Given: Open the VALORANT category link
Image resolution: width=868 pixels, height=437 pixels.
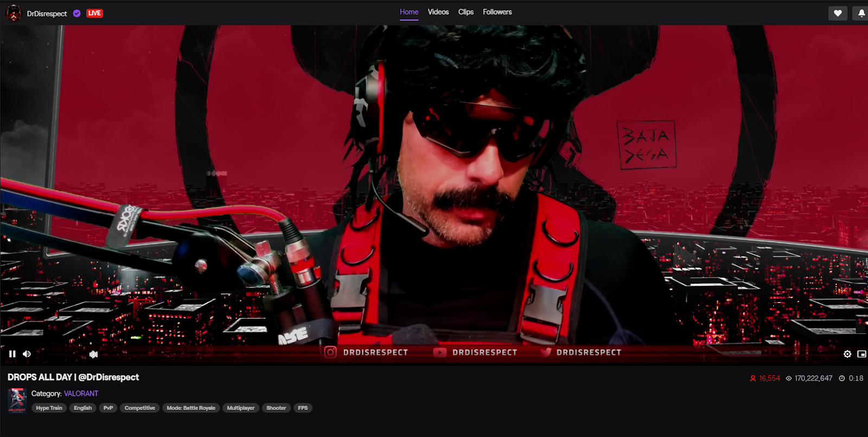Looking at the screenshot, I should click(x=81, y=394).
